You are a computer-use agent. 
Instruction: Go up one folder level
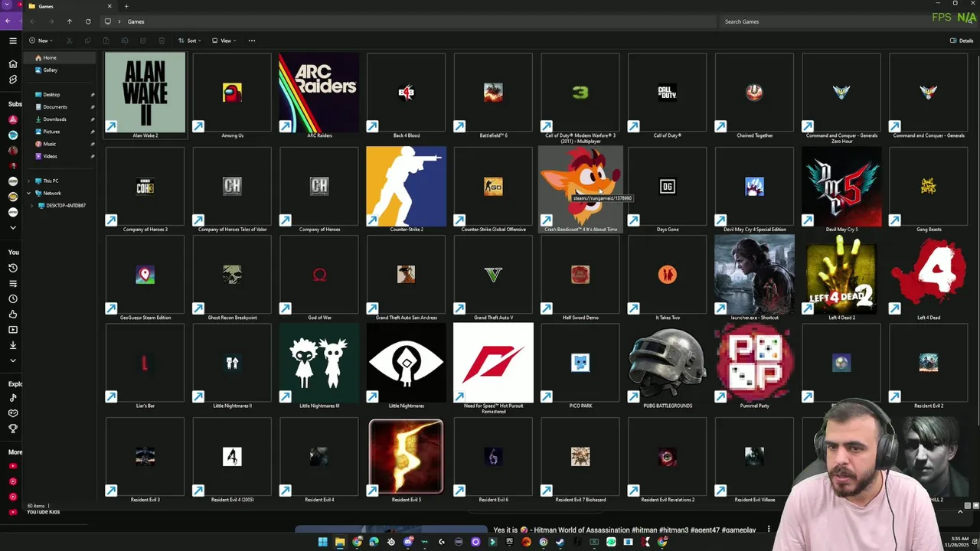pos(69,21)
